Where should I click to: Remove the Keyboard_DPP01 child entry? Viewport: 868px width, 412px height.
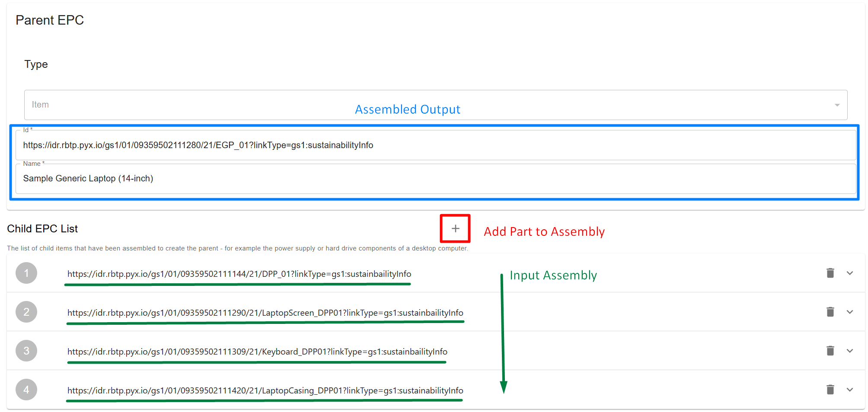point(830,351)
